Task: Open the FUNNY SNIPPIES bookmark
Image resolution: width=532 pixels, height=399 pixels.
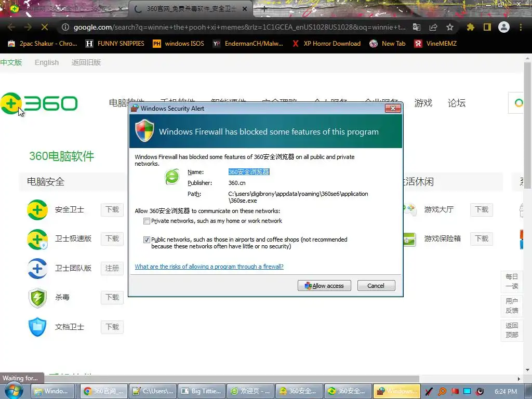Action: pyautogui.click(x=115, y=44)
